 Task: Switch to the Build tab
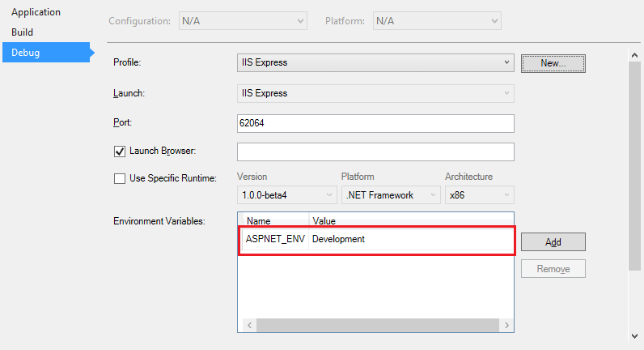pos(22,32)
